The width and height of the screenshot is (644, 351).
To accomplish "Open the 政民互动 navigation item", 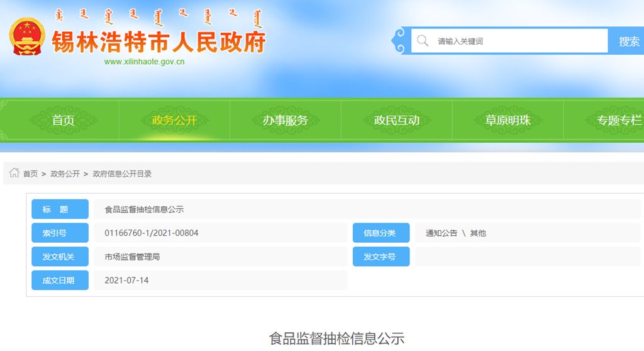I will click(396, 120).
